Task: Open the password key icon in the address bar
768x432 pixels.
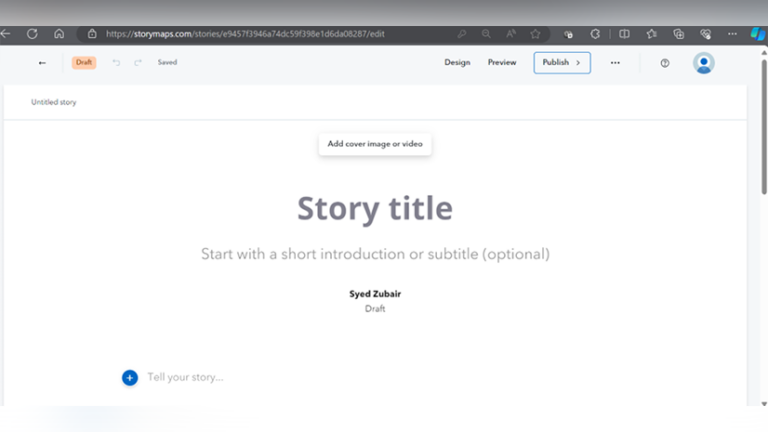Action: tap(461, 34)
